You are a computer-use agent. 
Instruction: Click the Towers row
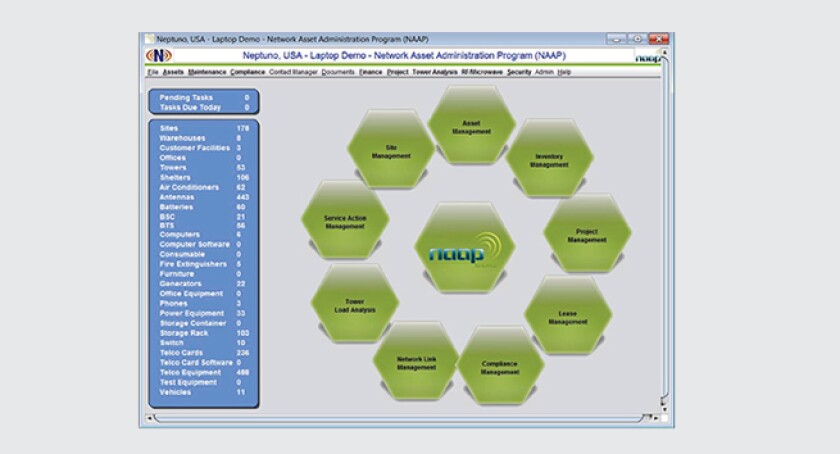[x=204, y=167]
